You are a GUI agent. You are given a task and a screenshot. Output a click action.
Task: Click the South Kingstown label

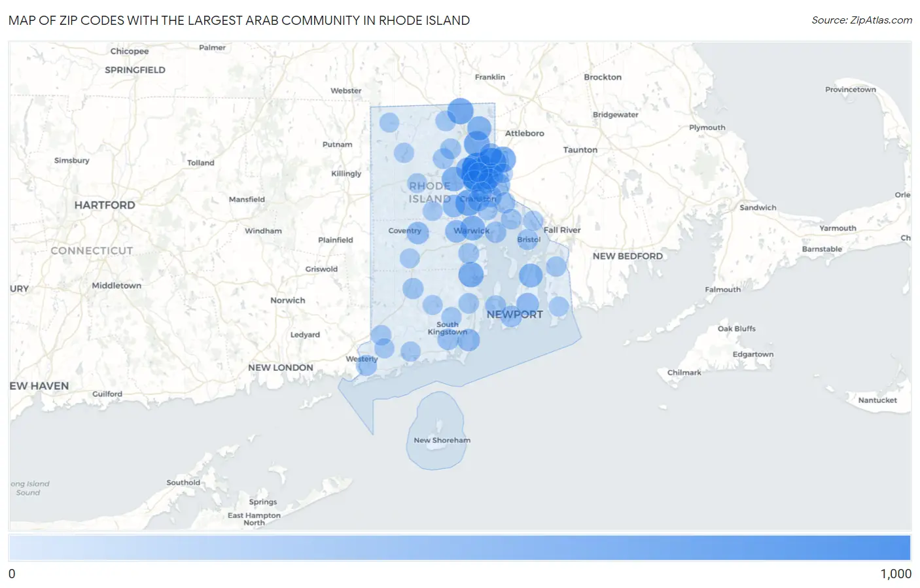pos(448,328)
